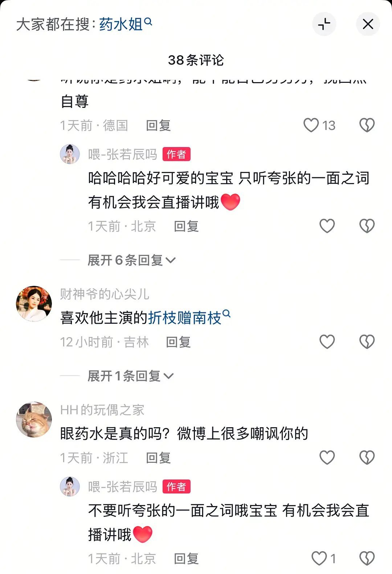The width and height of the screenshot is (392, 574).
Task: Like 财神爷的心尖儿's comment
Action: click(x=327, y=341)
